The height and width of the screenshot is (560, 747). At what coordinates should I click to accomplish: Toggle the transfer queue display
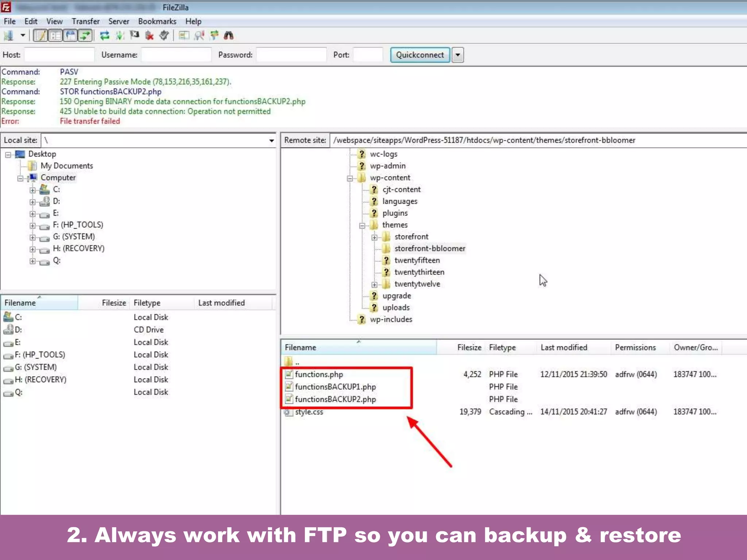click(85, 35)
